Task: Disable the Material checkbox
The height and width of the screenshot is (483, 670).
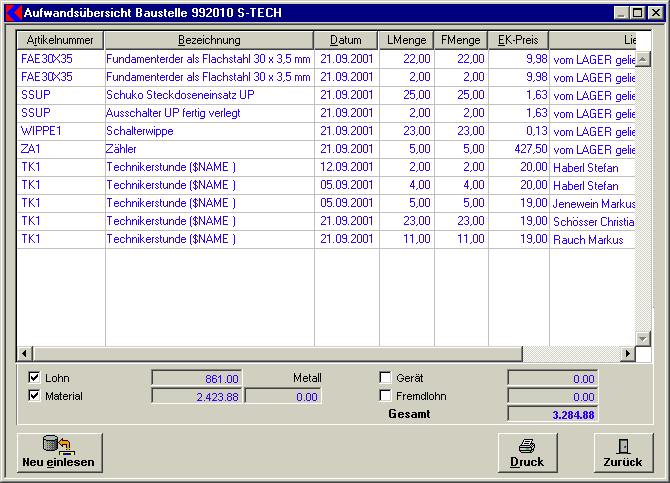Action: click(35, 396)
